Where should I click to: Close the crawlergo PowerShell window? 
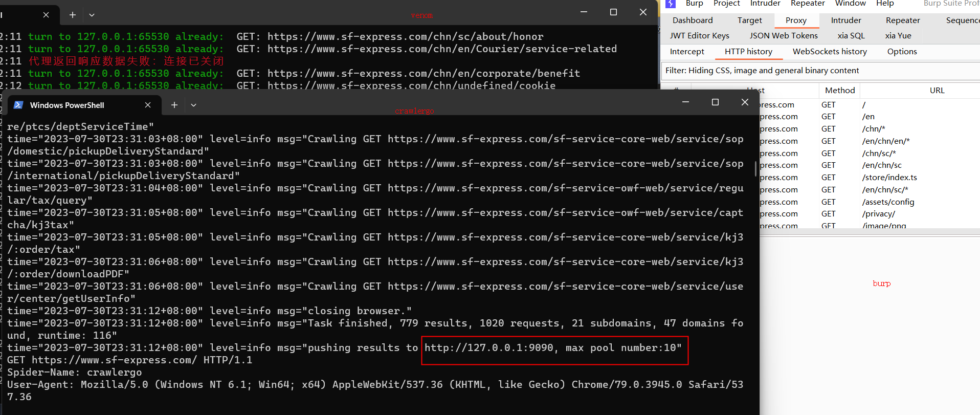[745, 102]
